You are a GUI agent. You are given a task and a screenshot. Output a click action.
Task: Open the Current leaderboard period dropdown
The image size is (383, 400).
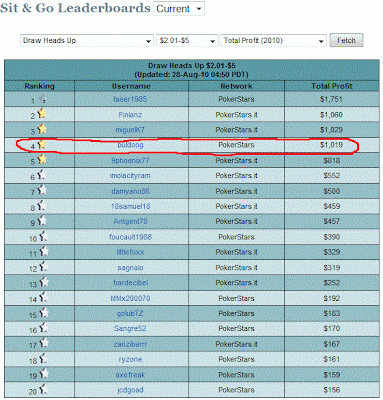(x=179, y=9)
